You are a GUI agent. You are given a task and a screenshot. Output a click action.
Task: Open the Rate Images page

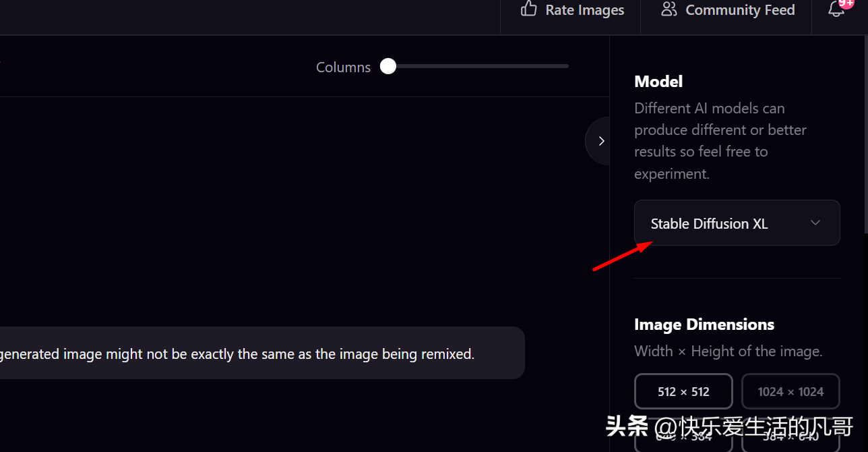coord(584,10)
